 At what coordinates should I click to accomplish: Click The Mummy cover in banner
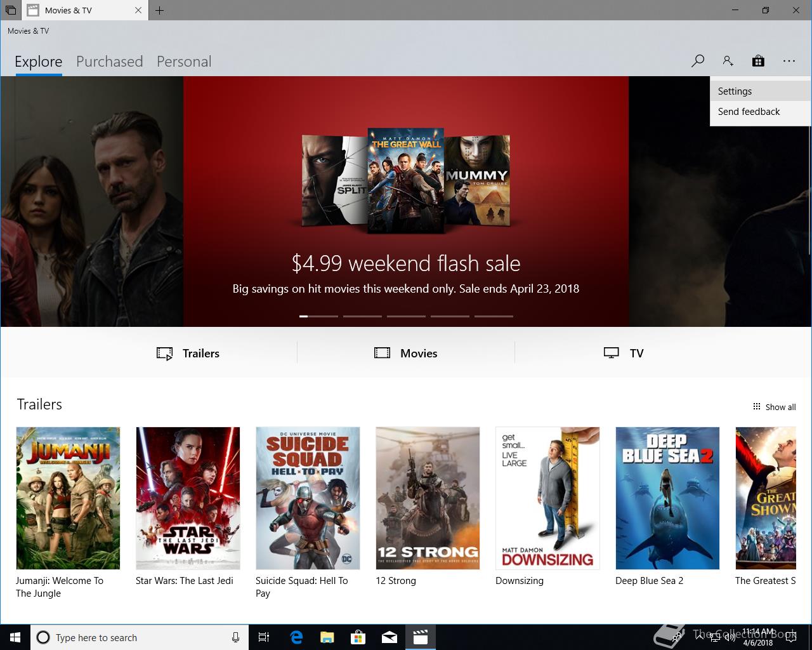[478, 181]
